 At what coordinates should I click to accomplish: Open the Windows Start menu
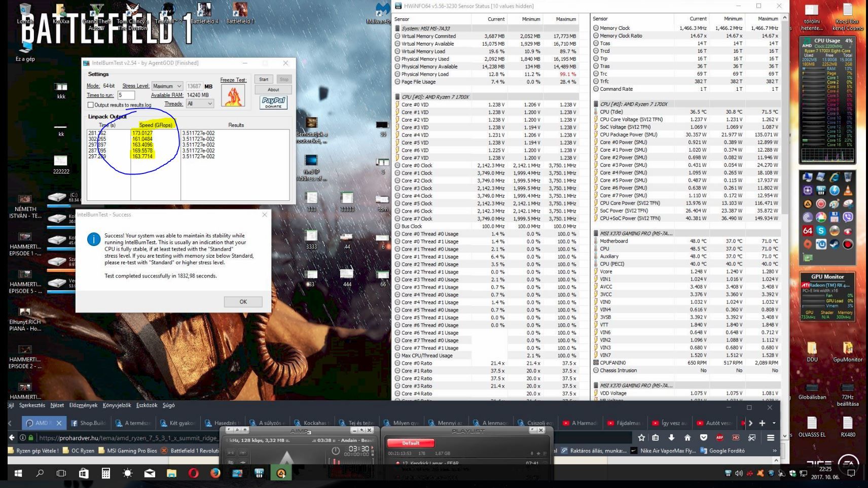(x=18, y=473)
